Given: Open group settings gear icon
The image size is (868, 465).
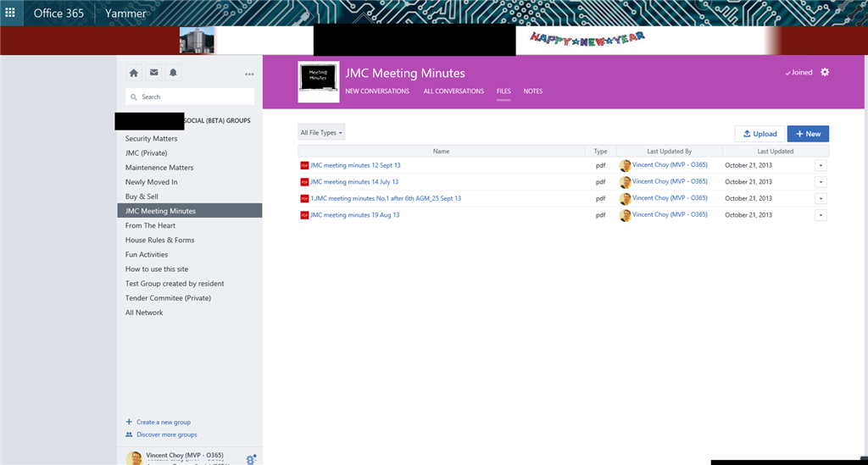Looking at the screenshot, I should tap(825, 72).
